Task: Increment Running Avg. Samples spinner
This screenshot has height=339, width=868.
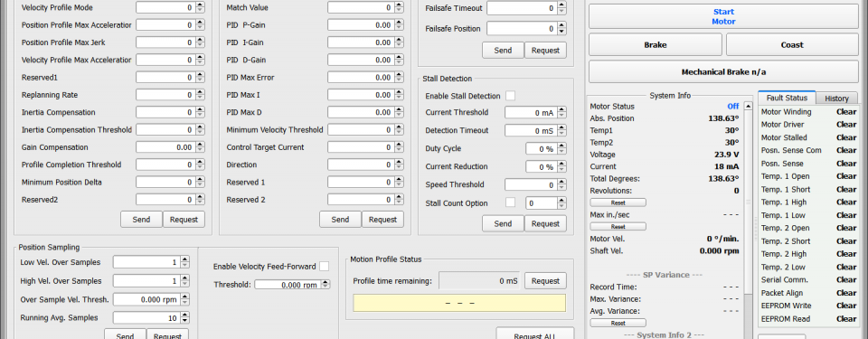Action: click(x=184, y=315)
